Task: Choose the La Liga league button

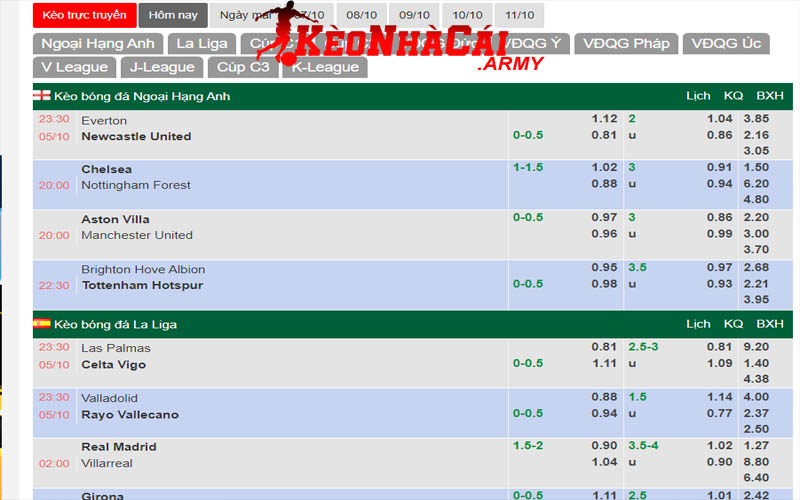Action: point(202,43)
